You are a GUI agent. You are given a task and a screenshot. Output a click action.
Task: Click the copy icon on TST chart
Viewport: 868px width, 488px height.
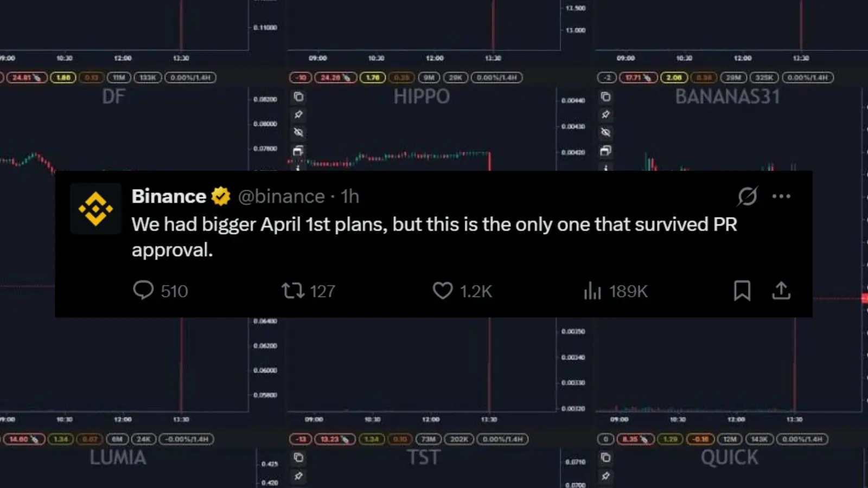pyautogui.click(x=298, y=458)
